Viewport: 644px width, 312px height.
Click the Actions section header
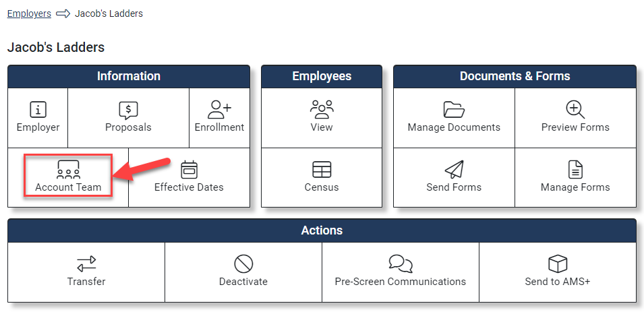click(322, 230)
